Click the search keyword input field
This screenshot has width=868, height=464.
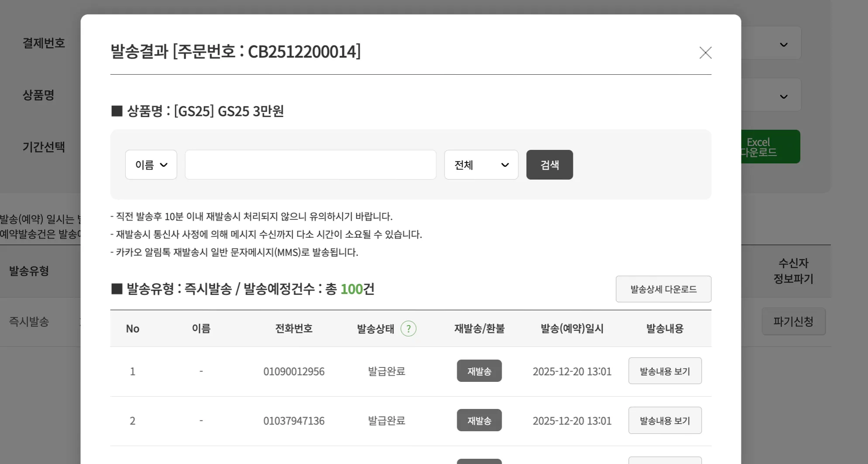(310, 165)
